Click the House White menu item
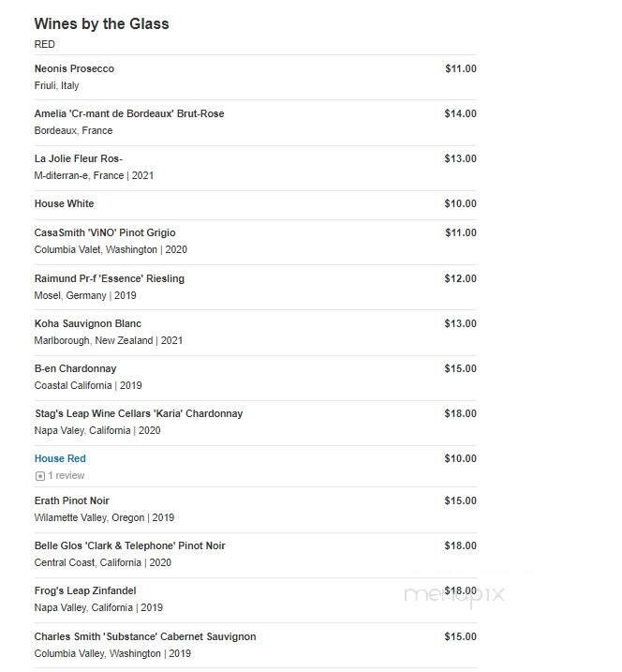 click(65, 203)
